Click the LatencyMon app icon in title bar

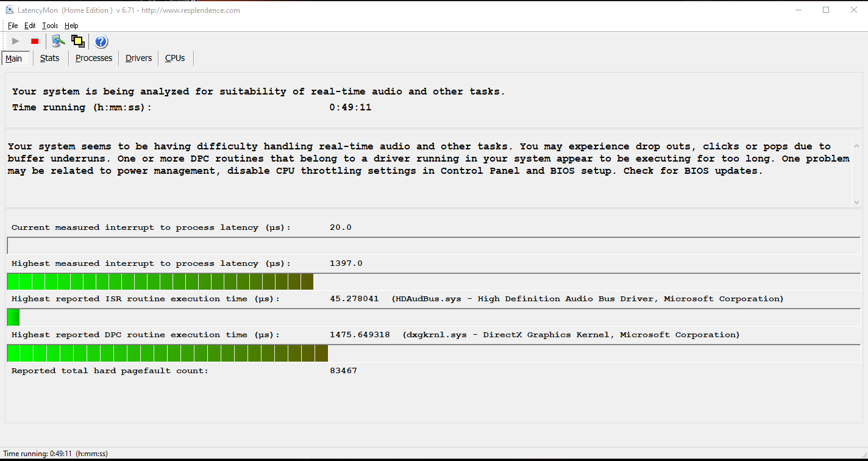coord(10,10)
